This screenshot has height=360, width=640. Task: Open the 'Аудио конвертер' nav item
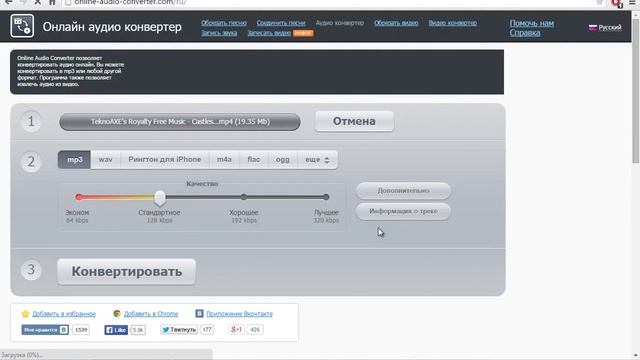340,23
